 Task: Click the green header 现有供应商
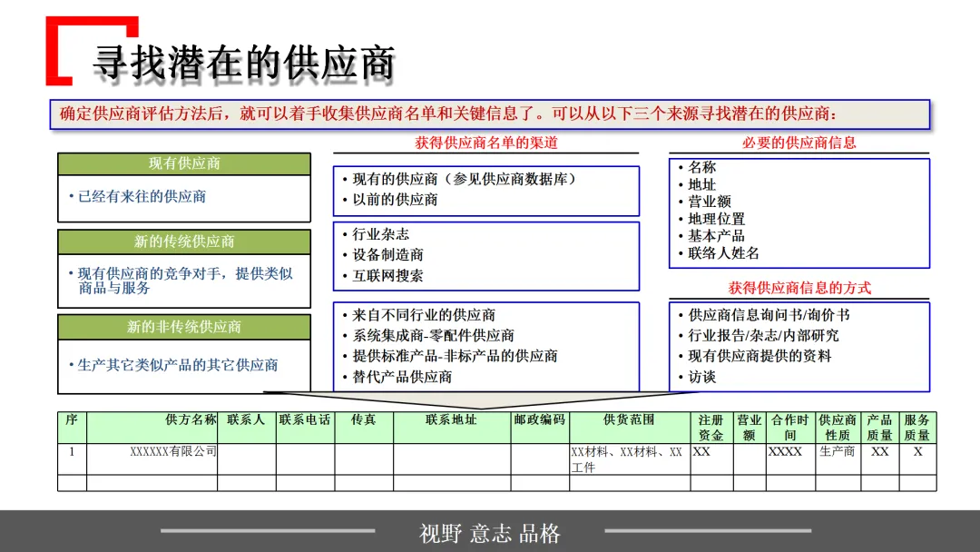tap(184, 163)
